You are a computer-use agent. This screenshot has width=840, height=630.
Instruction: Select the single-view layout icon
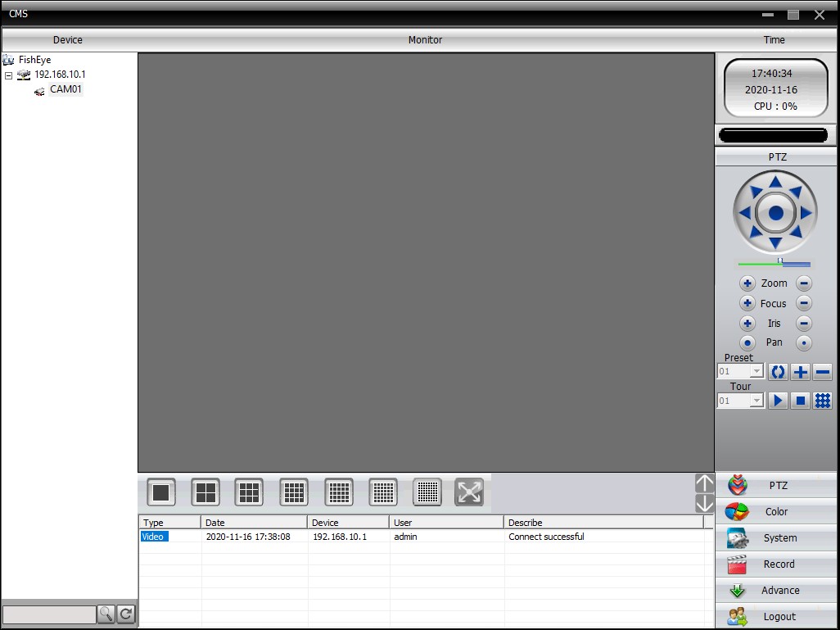pos(161,492)
